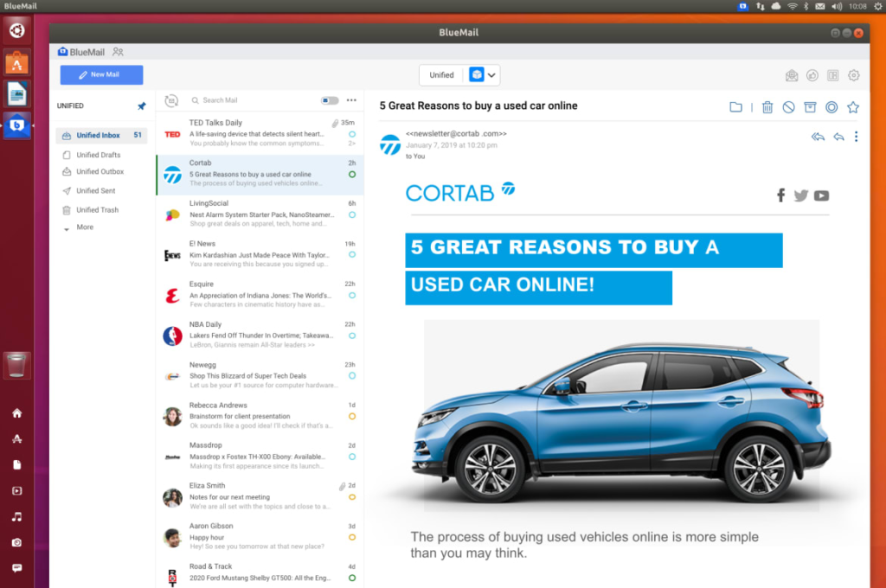Click the sync mail refresh icon
The width and height of the screenshot is (886, 588).
[171, 100]
